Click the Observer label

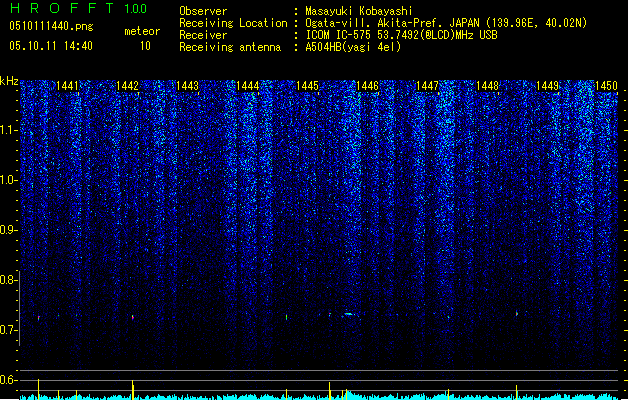203,11
